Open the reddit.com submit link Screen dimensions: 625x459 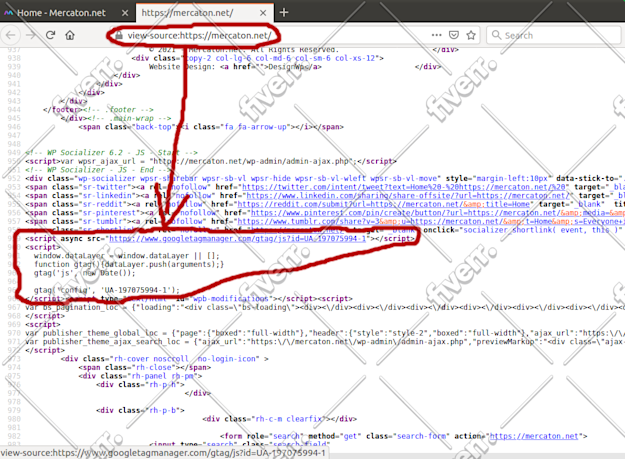tap(385, 204)
